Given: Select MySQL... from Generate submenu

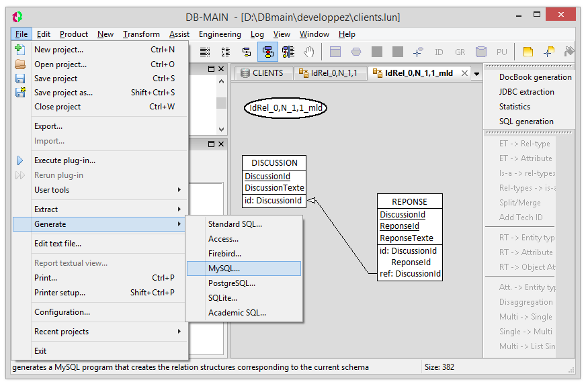Looking at the screenshot, I should click(244, 269).
